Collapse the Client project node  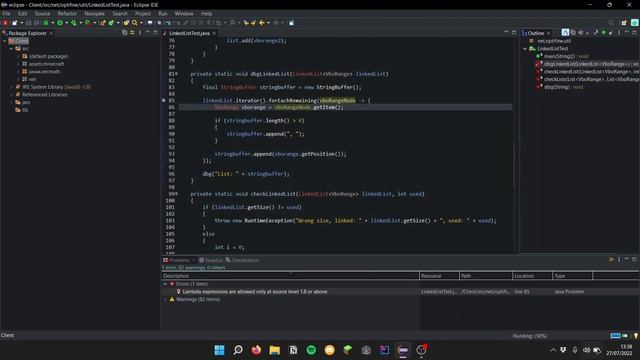pos(4,41)
